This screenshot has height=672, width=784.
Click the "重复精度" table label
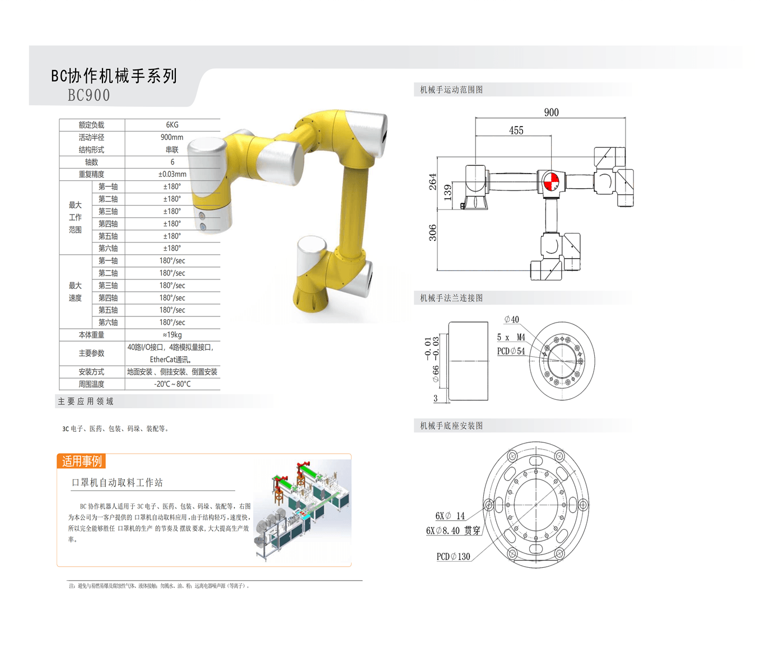click(x=91, y=174)
